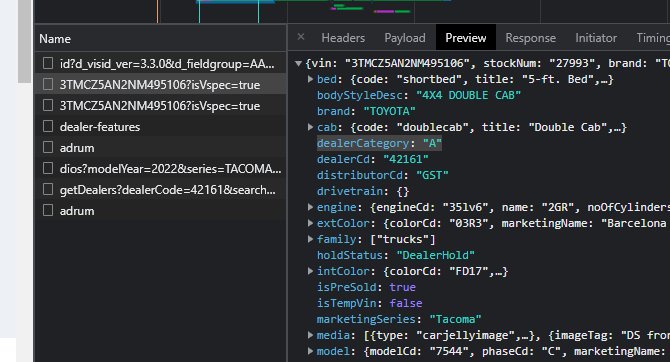The height and width of the screenshot is (362, 670).
Task: Click the bodyStyleDesc "4X4 DOUBLE CAB" value
Action: [x=468, y=95]
